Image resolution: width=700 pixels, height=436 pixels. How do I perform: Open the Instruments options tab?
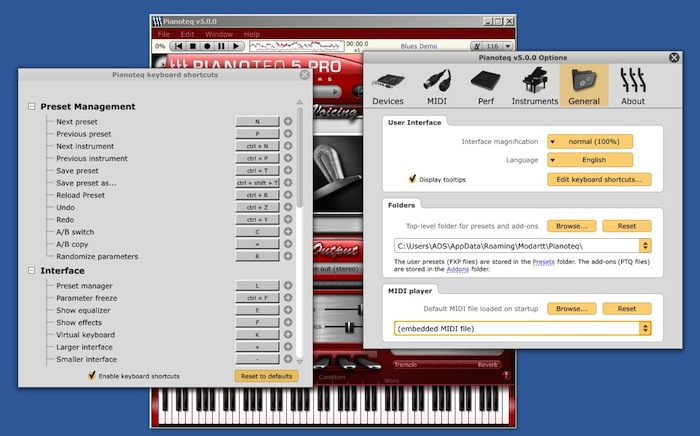535,86
